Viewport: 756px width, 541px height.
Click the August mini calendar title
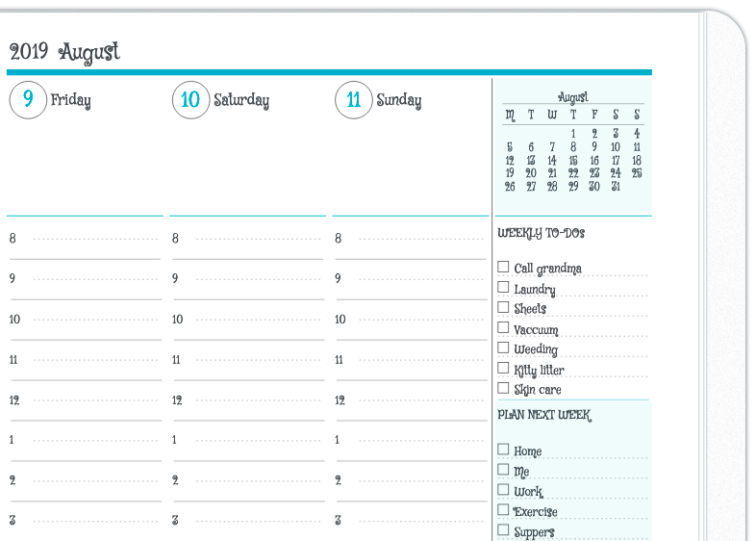573,97
